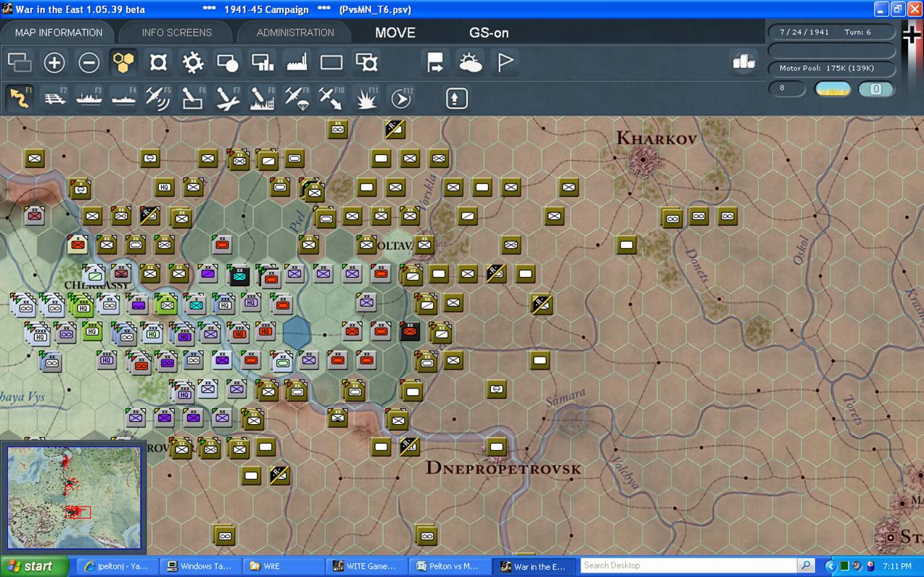Click the upload arrow box icon
Image resolution: width=924 pixels, height=577 pixels.
point(456,98)
